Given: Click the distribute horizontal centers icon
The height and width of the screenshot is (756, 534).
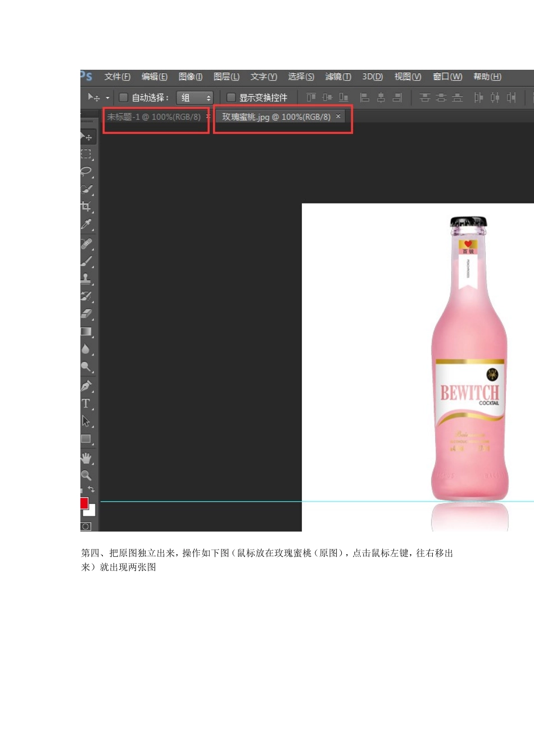Looking at the screenshot, I should point(495,97).
